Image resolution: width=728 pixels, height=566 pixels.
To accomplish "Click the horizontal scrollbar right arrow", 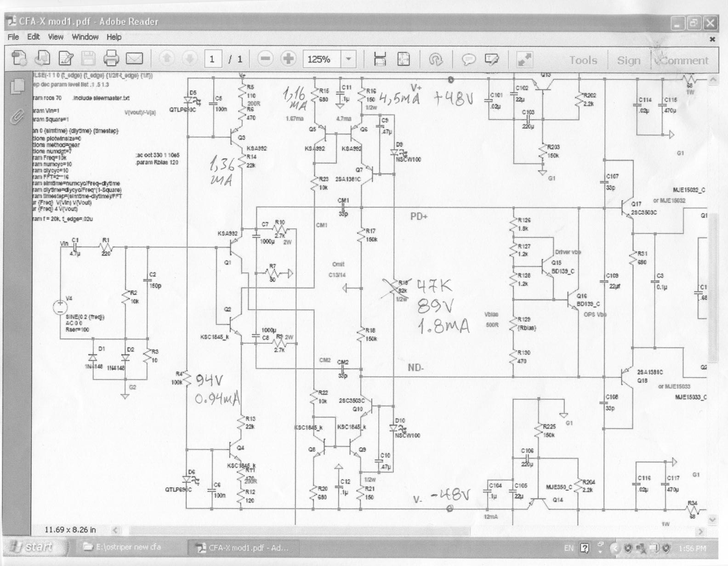I will click(701, 531).
